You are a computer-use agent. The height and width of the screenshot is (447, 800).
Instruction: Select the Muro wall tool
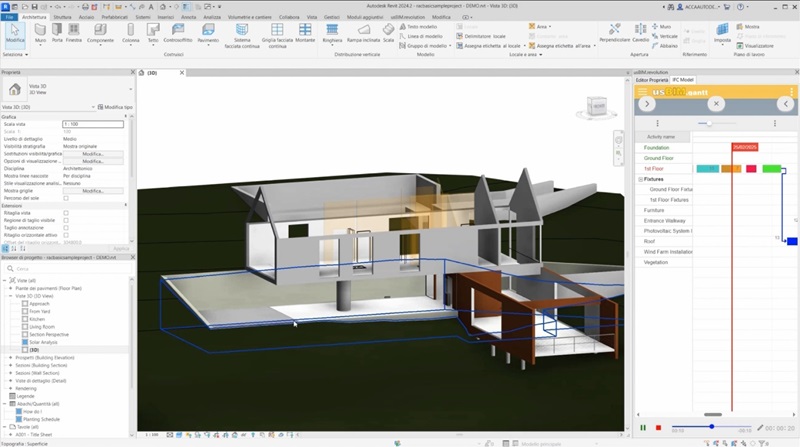[x=40, y=33]
